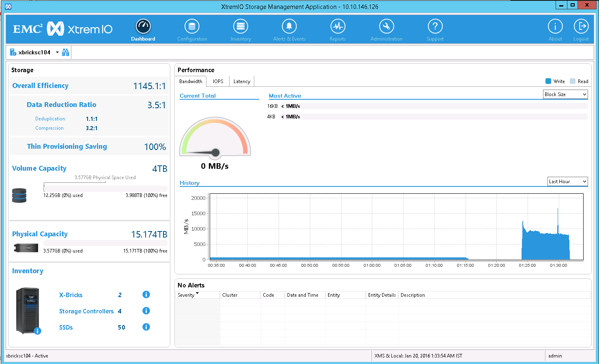Image resolution: width=599 pixels, height=364 pixels.
Task: Switch to the Latency tab
Action: pyautogui.click(x=242, y=81)
